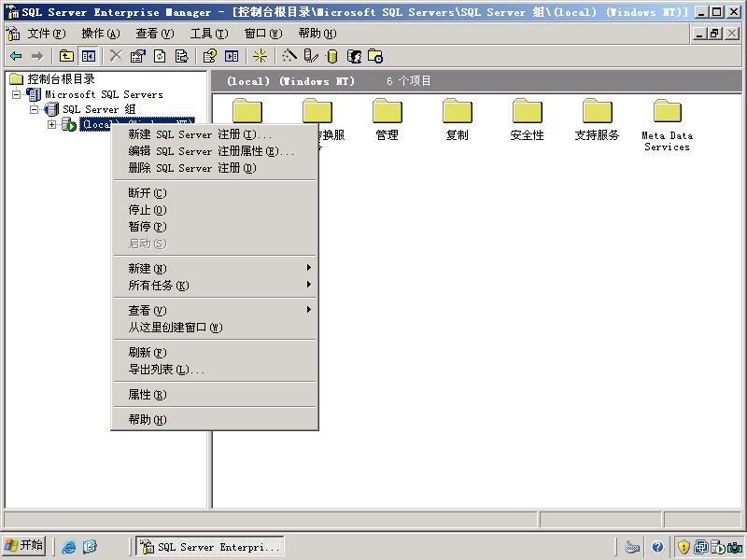Open the 查看(V) menu in menu bar
Viewport: 747px width, 560px height.
click(154, 34)
